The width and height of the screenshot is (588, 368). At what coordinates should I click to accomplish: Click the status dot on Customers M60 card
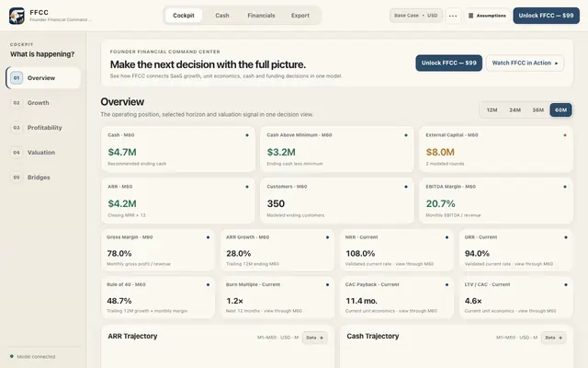point(406,187)
